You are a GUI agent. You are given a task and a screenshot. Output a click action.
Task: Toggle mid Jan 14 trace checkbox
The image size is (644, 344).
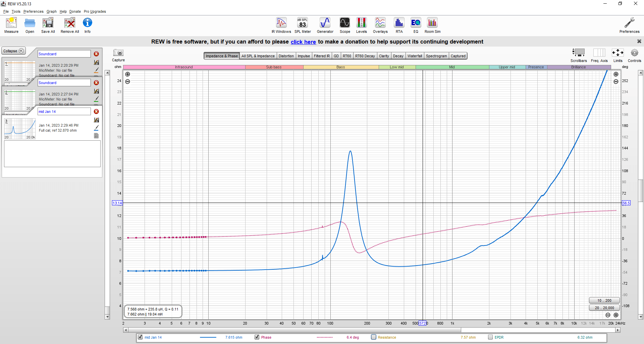click(140, 337)
